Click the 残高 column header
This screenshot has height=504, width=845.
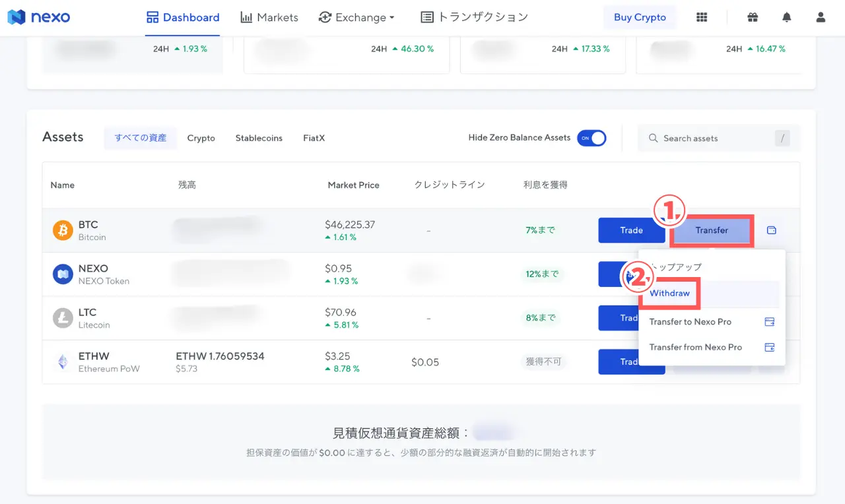187,185
